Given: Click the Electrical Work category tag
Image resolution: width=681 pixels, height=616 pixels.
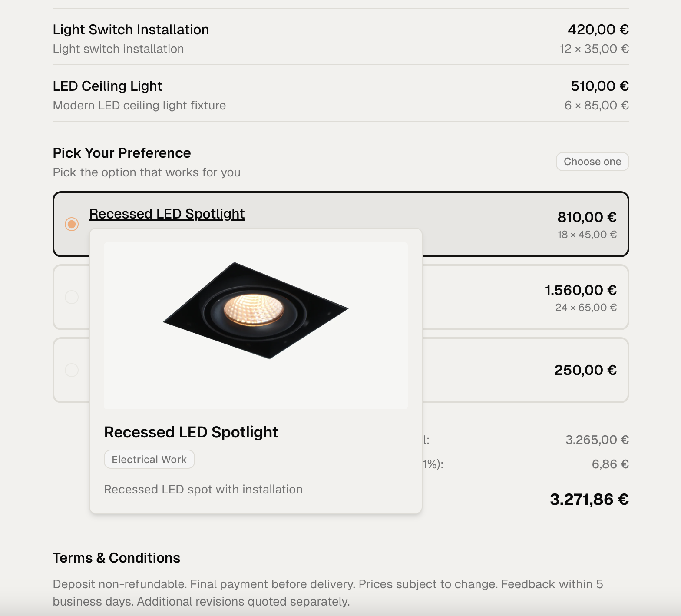Looking at the screenshot, I should (x=149, y=460).
